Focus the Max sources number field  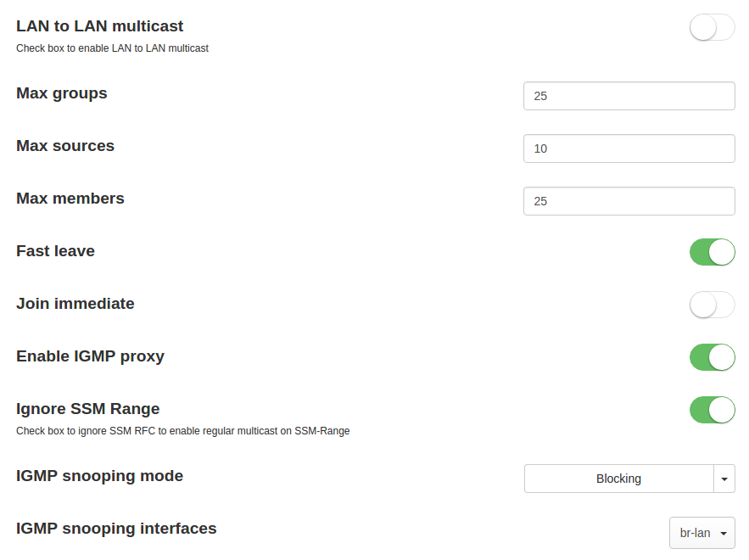pos(629,148)
